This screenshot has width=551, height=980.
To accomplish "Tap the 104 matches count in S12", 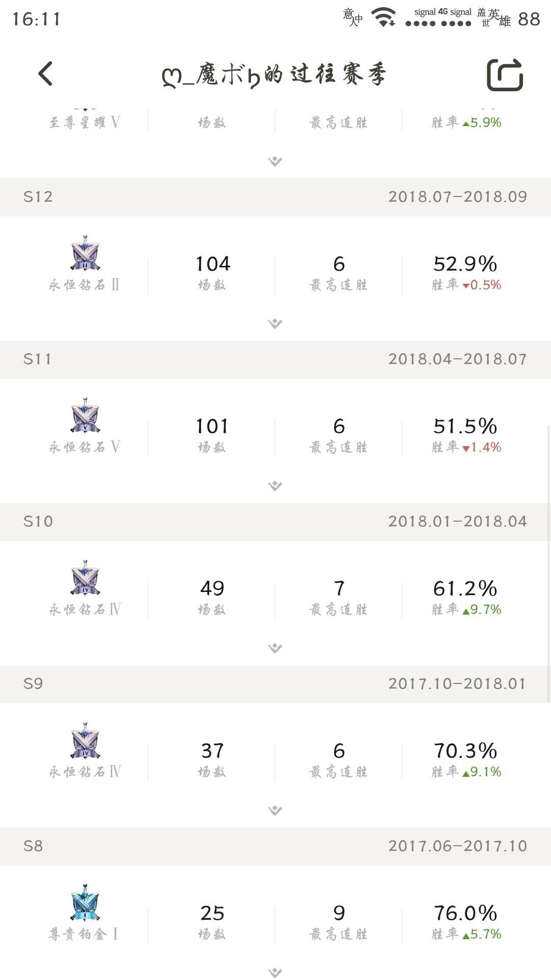I will [213, 264].
